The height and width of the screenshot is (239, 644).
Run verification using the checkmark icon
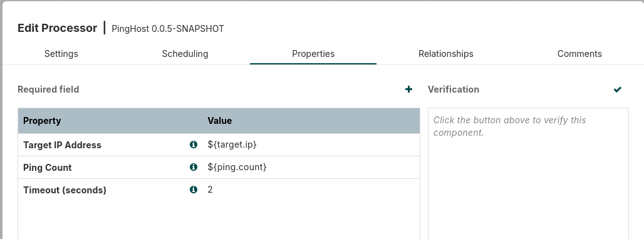click(617, 89)
